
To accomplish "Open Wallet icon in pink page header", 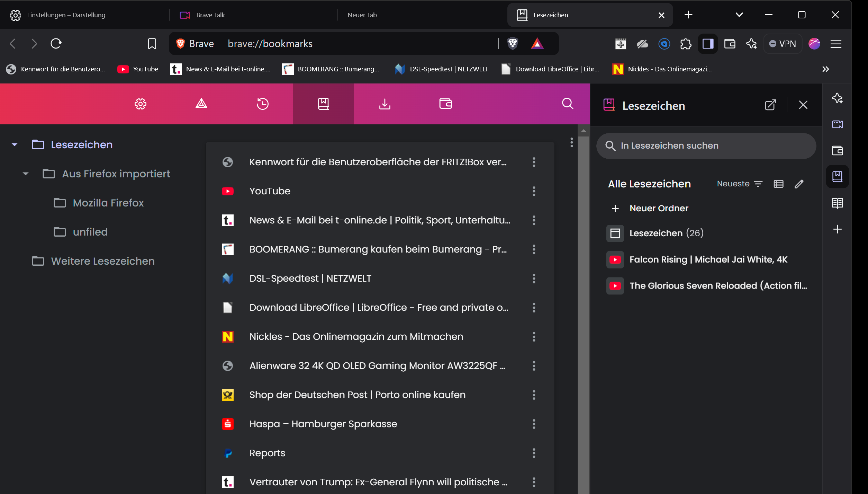I will click(x=446, y=104).
